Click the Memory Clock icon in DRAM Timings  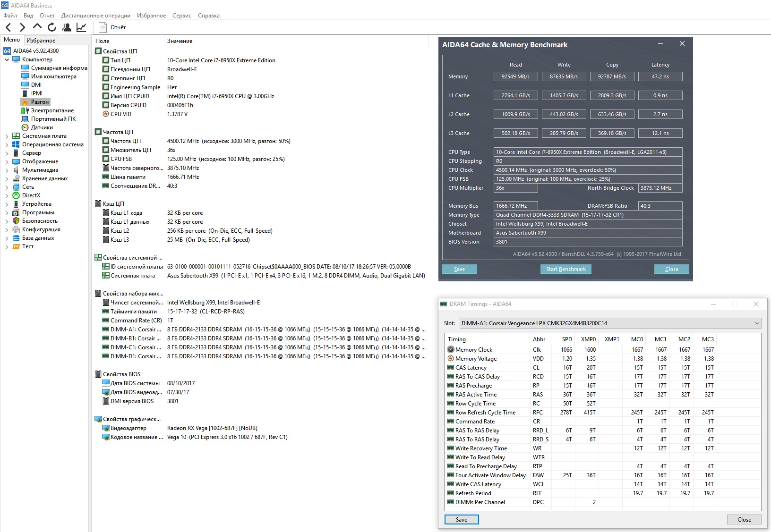451,350
